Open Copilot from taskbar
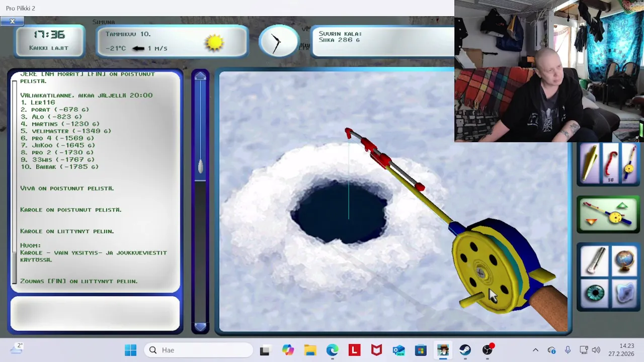Image resolution: width=644 pixels, height=362 pixels. tap(288, 350)
